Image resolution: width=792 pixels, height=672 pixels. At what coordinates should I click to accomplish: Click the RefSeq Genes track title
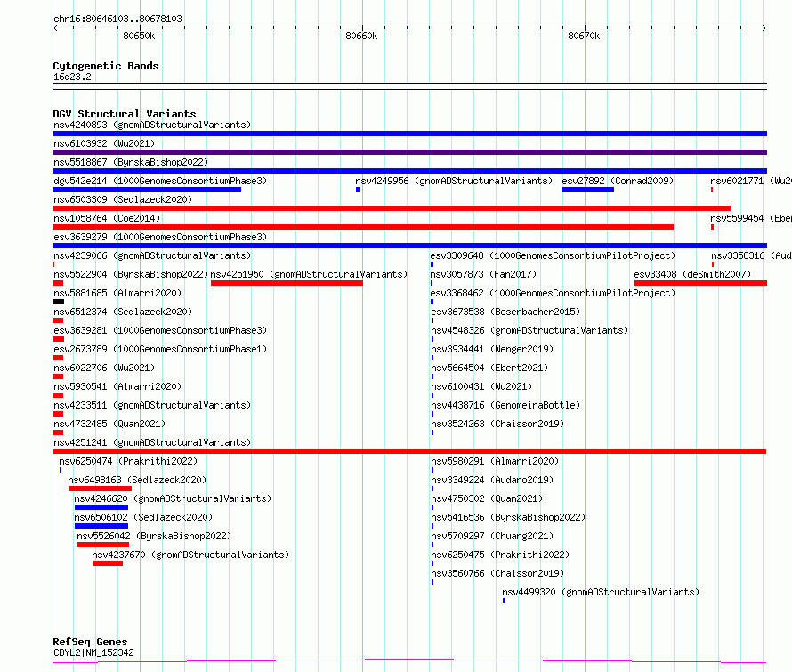(90, 642)
